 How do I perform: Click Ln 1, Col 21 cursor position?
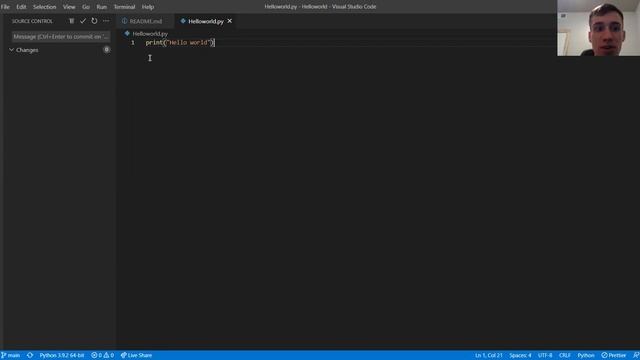pos(489,355)
